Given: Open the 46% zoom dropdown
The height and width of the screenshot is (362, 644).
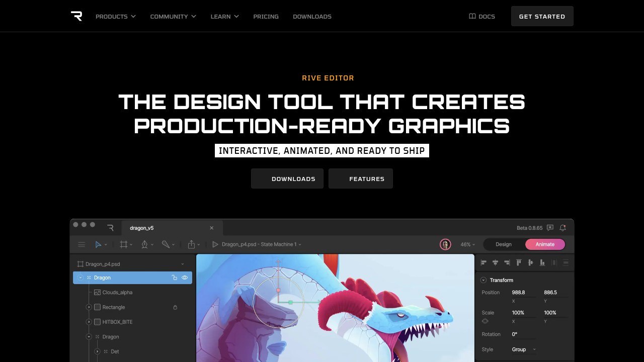Looking at the screenshot, I should click(x=468, y=244).
